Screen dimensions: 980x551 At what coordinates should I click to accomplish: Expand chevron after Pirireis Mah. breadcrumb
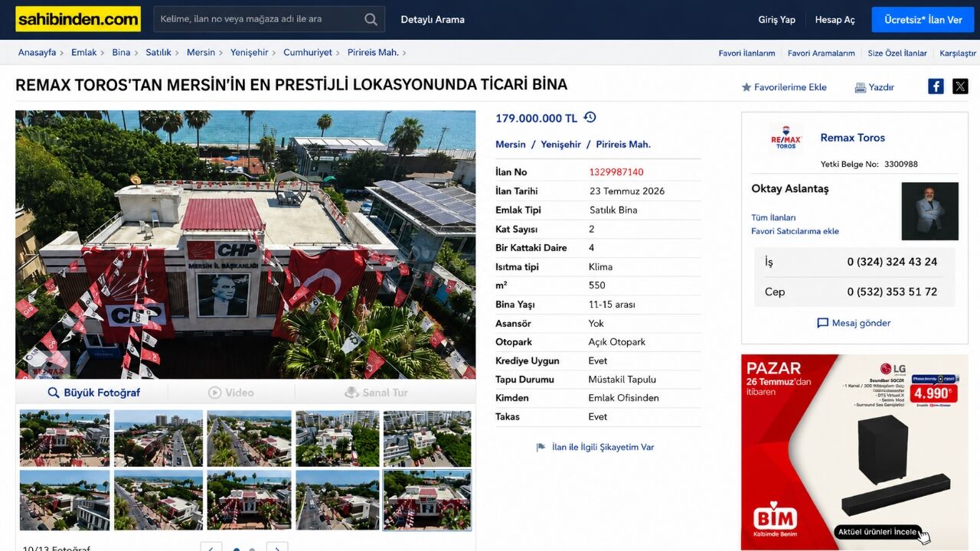404,53
